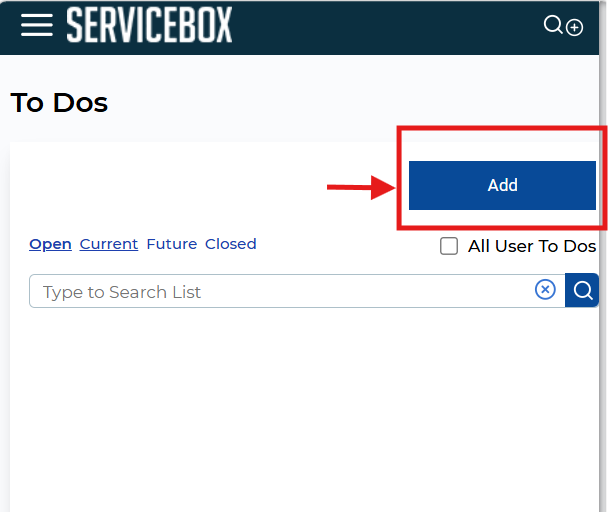
Task: Click the Add button
Action: click(502, 185)
